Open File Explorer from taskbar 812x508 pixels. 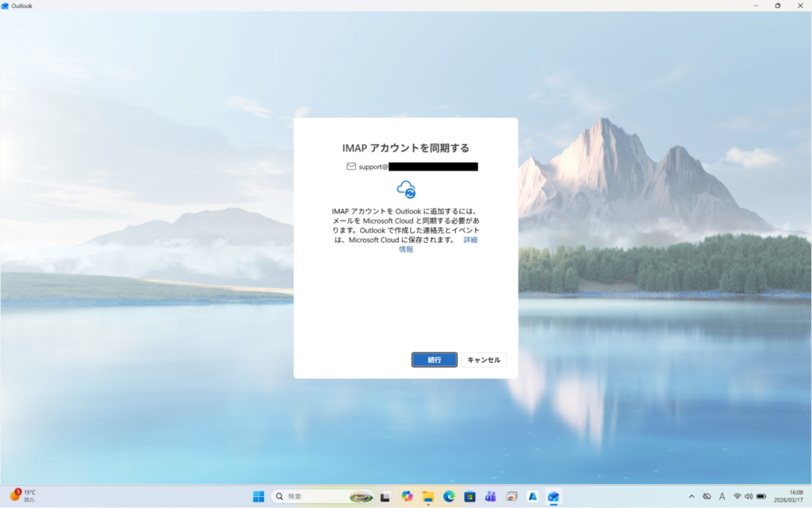428,496
